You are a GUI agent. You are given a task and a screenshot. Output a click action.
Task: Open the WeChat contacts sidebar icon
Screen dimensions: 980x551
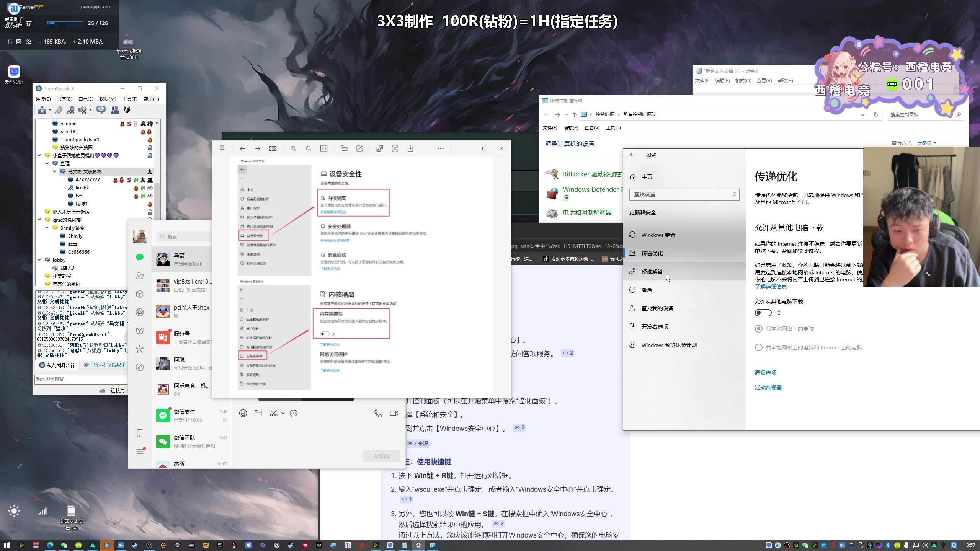click(140, 275)
